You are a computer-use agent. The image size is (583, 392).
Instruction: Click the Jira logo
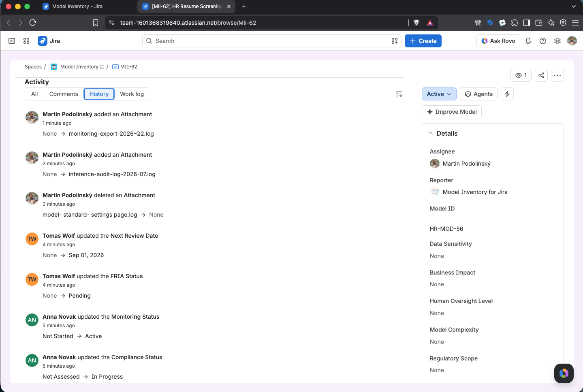point(49,41)
